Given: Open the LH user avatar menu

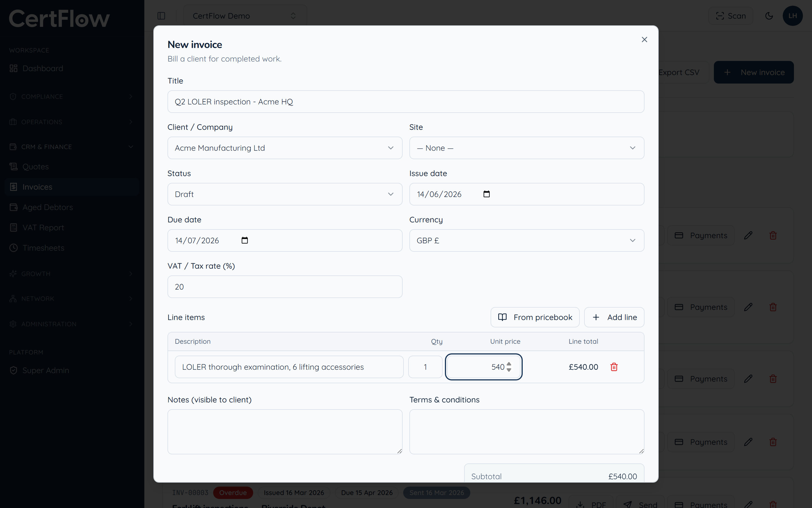Looking at the screenshot, I should [793, 16].
